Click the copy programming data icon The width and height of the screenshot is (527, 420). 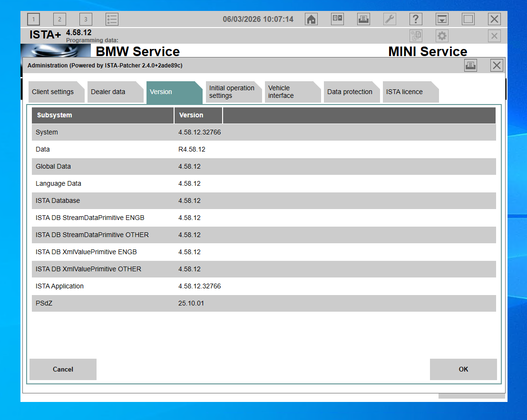pos(416,36)
